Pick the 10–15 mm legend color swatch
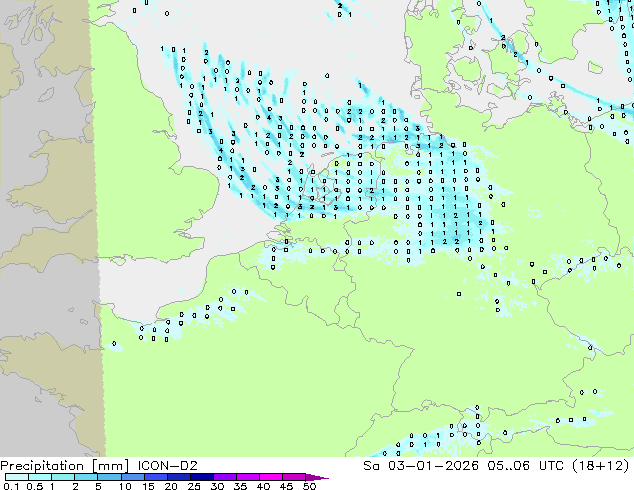This screenshot has width=634, height=490. tap(133, 477)
